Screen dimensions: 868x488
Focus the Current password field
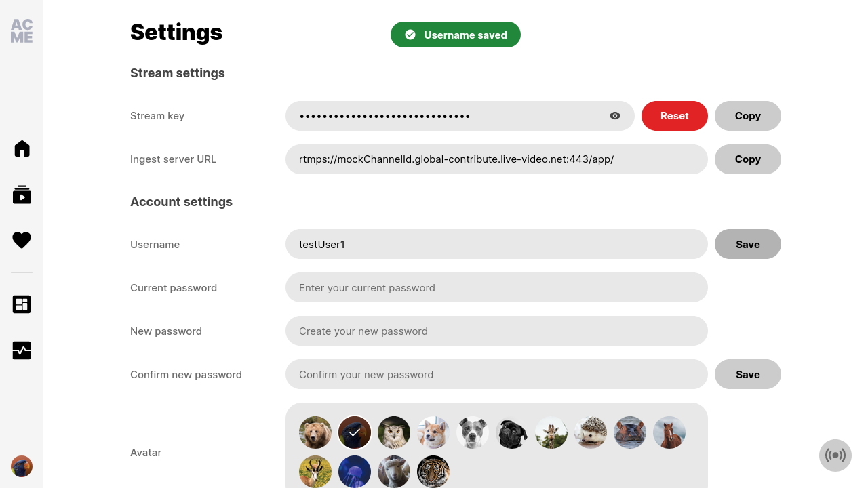click(x=496, y=287)
